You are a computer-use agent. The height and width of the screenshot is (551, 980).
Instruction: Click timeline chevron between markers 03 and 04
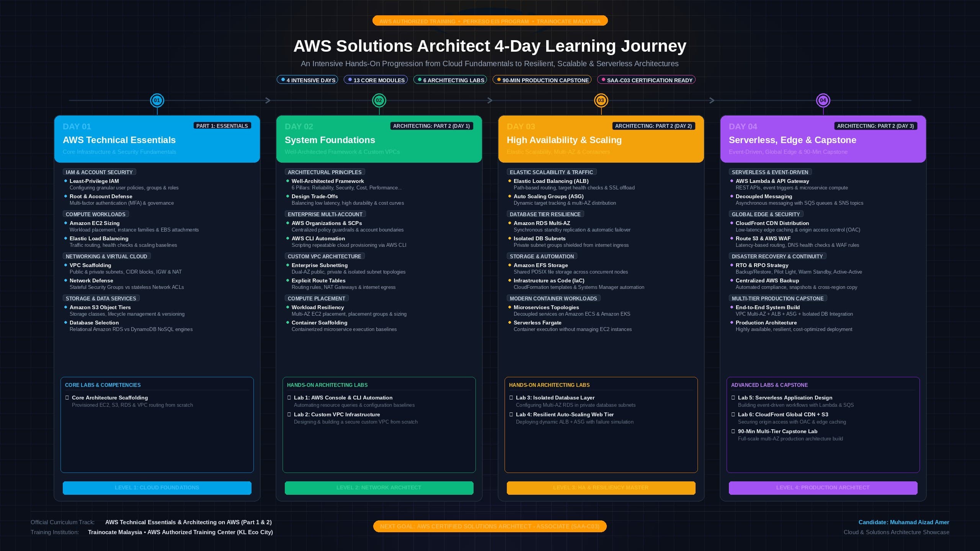712,100
